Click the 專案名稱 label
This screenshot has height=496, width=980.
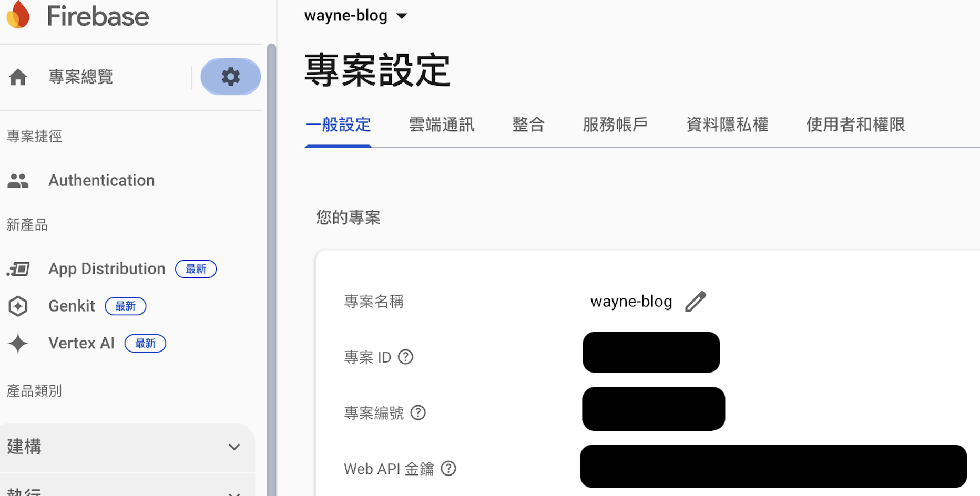tap(374, 302)
